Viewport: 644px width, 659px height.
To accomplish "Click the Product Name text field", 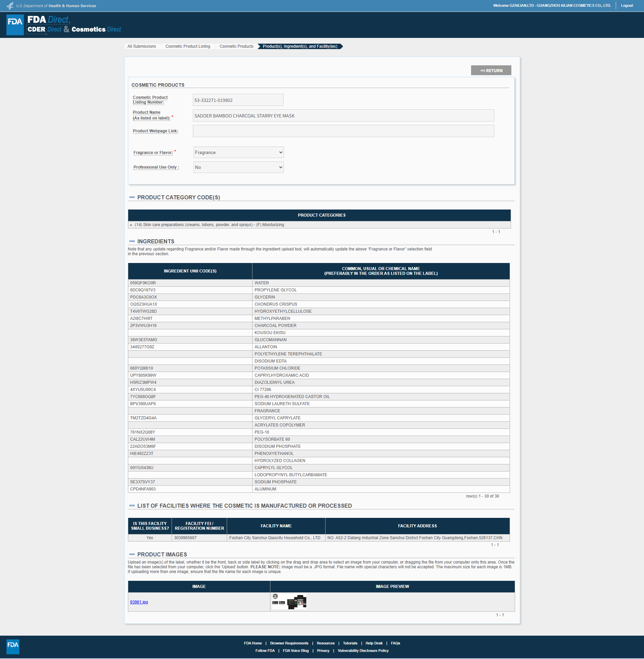I will tap(343, 116).
